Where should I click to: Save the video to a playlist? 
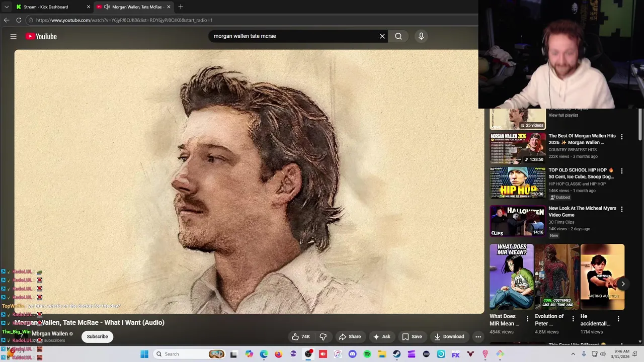pyautogui.click(x=412, y=337)
